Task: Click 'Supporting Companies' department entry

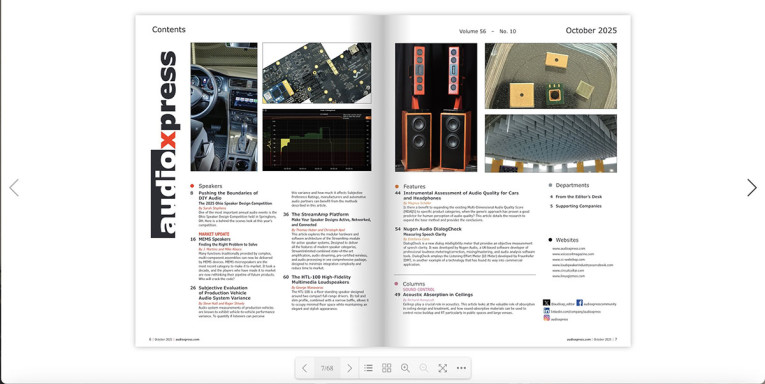Action: (578, 206)
